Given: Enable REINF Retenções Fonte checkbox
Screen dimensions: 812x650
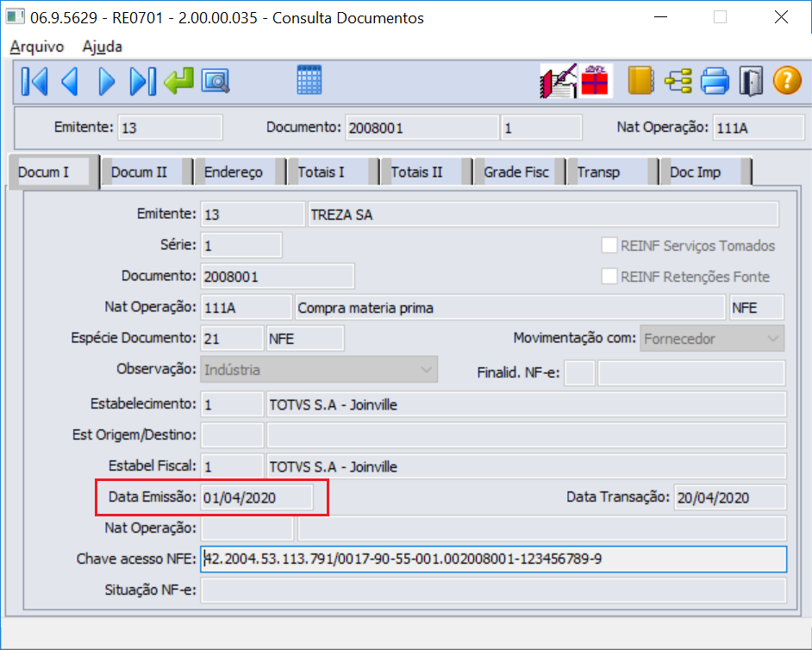Looking at the screenshot, I should pyautogui.click(x=609, y=276).
